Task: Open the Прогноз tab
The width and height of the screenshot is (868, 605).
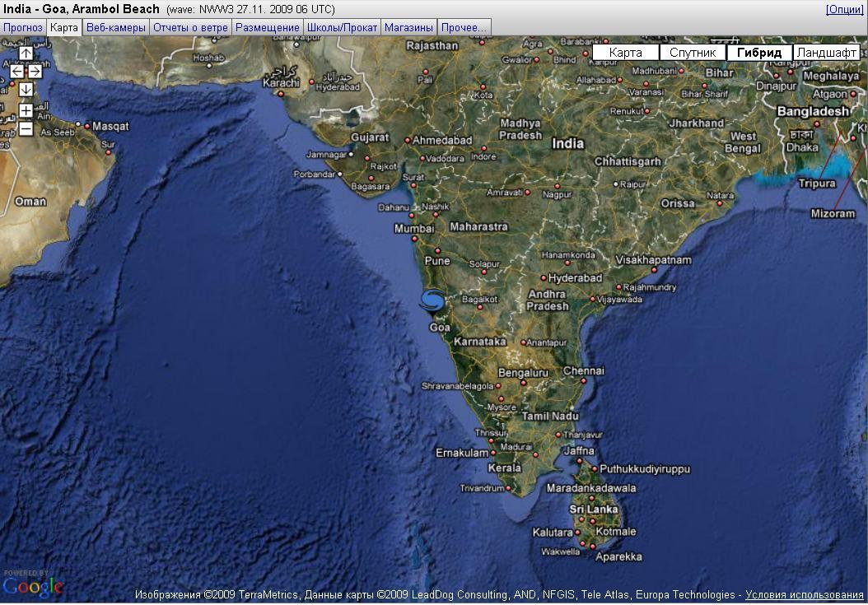Action: [x=23, y=27]
